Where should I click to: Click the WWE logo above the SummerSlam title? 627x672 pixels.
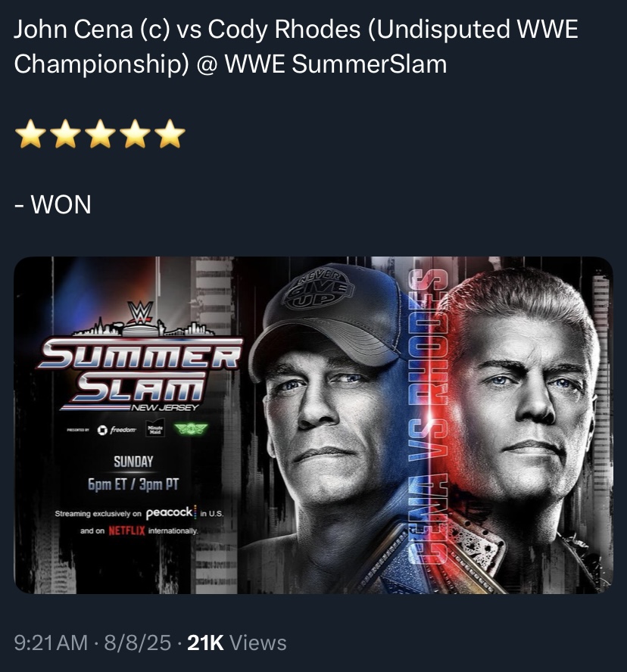[x=141, y=313]
